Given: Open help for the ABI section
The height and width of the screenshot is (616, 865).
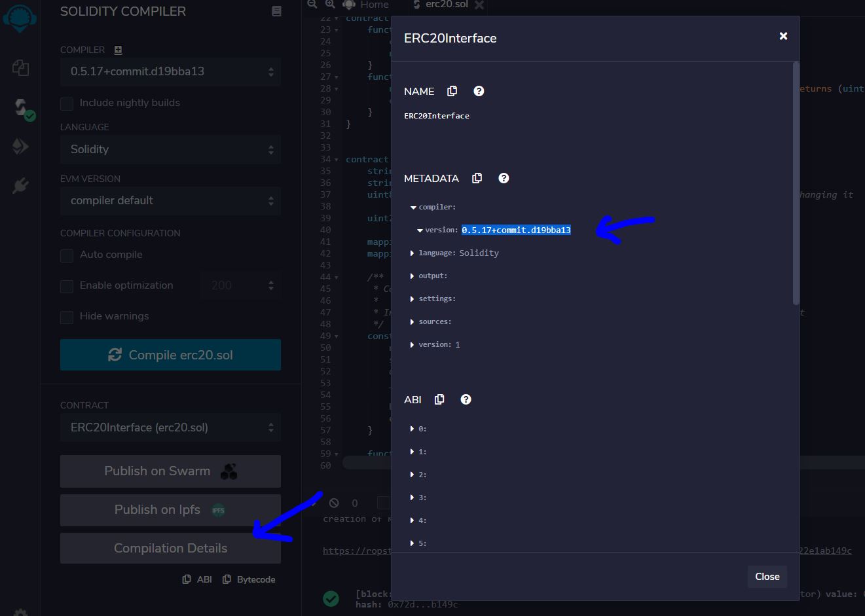Looking at the screenshot, I should [x=466, y=399].
